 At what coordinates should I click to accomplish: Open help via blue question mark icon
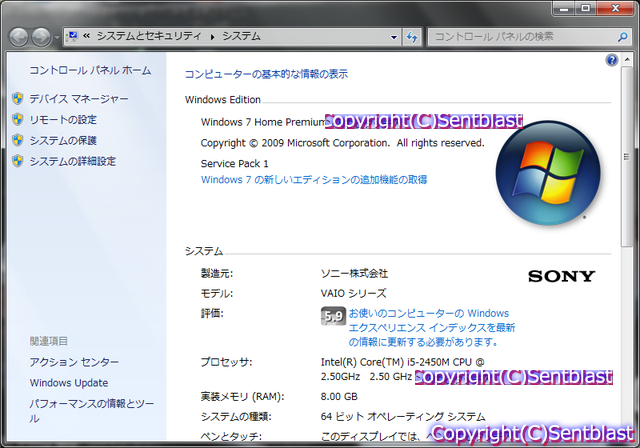click(x=611, y=60)
